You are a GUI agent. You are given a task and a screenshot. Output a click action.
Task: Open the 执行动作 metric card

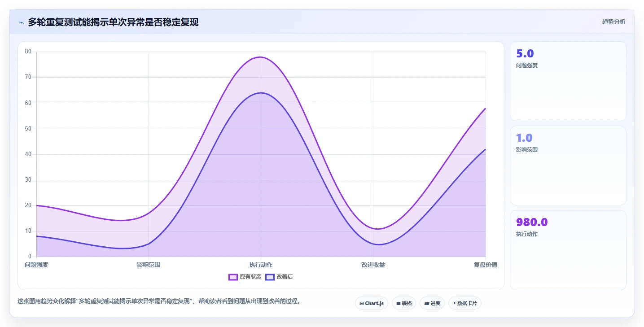point(568,250)
